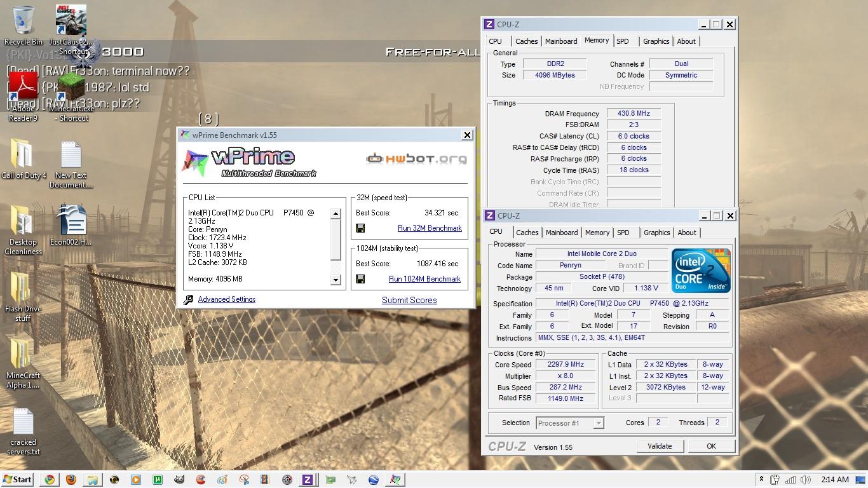Screen dimensions: 868x488
Task: Click the battery power plug tray icon
Action: point(776,480)
